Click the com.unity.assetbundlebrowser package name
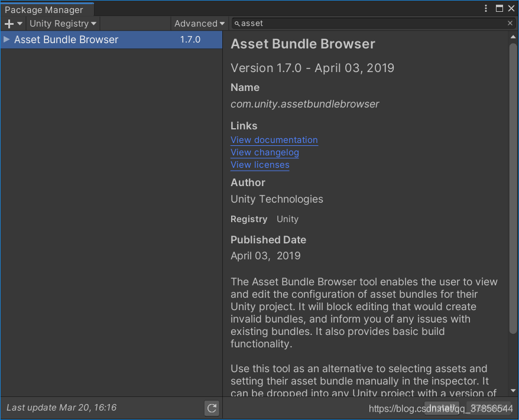 click(x=305, y=104)
